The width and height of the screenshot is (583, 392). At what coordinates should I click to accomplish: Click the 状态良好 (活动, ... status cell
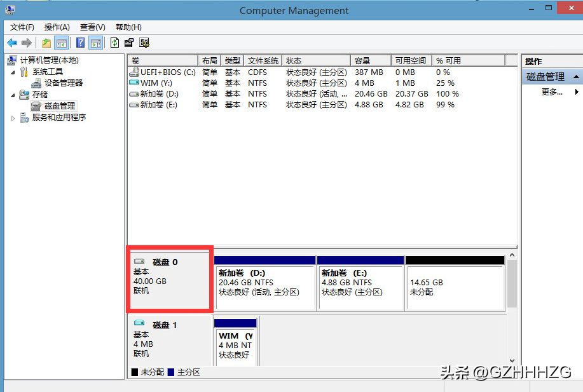click(317, 94)
